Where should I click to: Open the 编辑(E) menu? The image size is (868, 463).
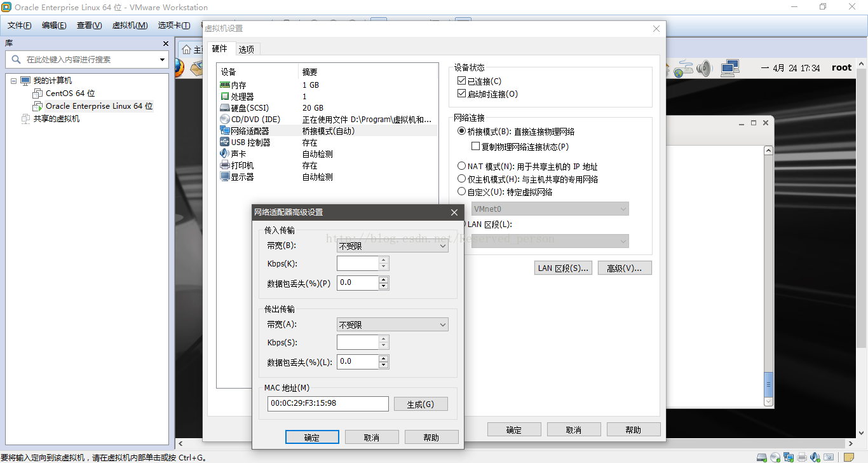click(x=54, y=25)
